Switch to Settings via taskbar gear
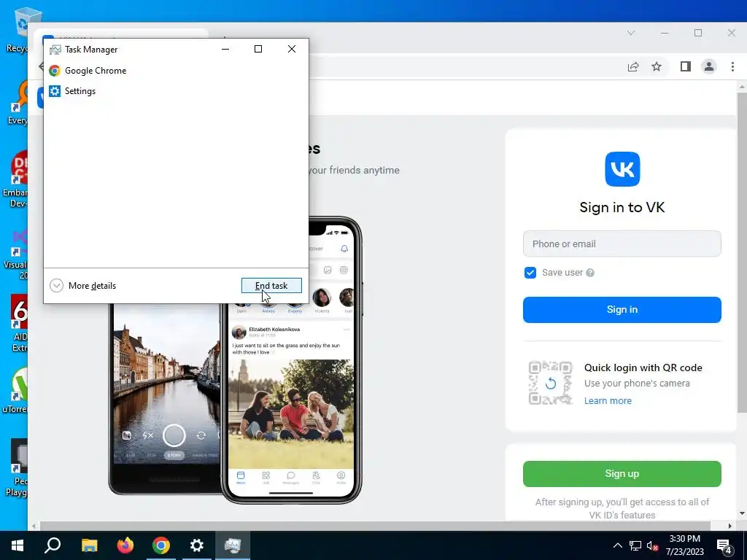The height and width of the screenshot is (560, 747). tap(197, 545)
